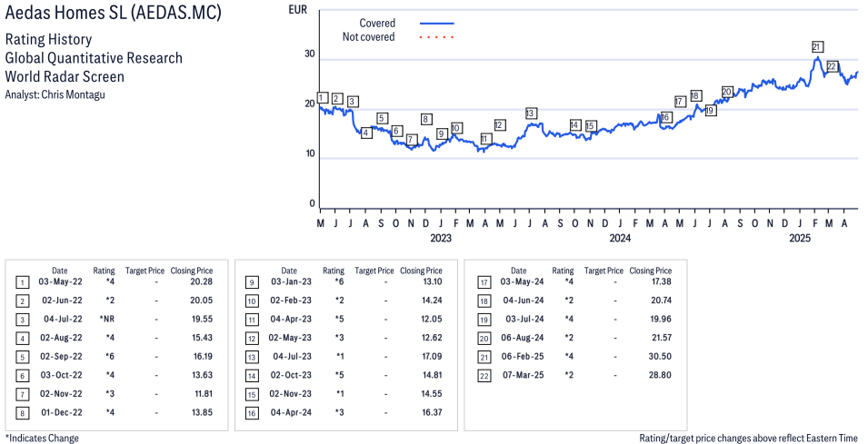The width and height of the screenshot is (868, 444).
Task: Click chart marker 22 on the price line
Action: click(832, 66)
